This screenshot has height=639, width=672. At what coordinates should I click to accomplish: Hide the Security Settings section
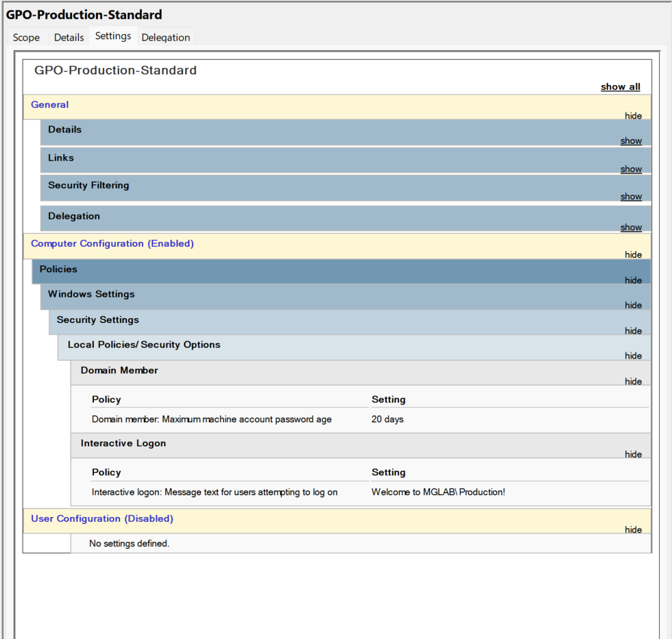[x=633, y=331]
